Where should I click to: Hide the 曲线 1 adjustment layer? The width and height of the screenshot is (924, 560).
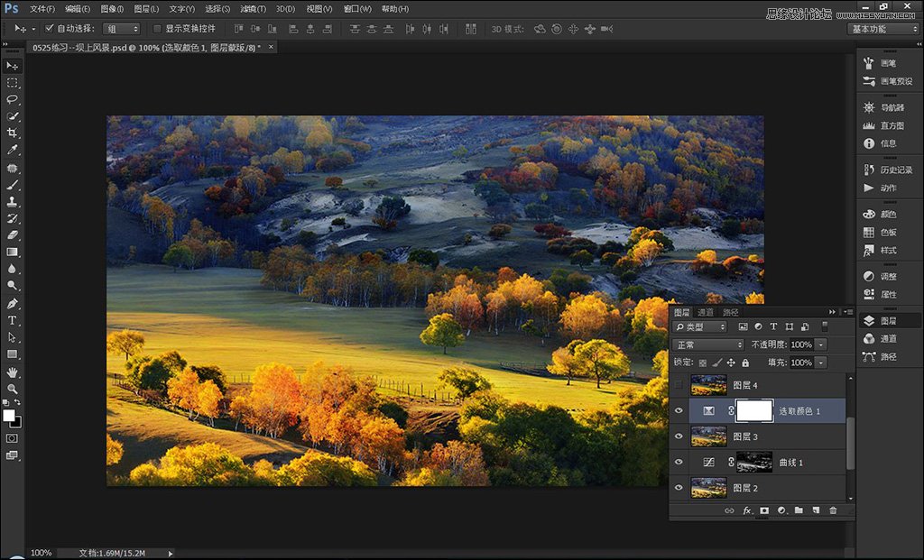[679, 462]
